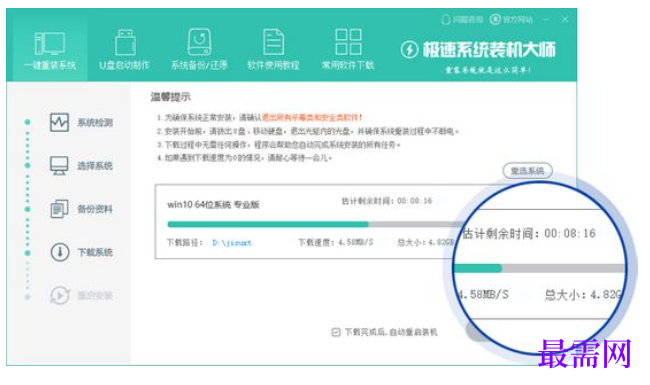This screenshot has width=650, height=385.
Task: Click the 问题咨询 headset icon
Action: (x=446, y=19)
